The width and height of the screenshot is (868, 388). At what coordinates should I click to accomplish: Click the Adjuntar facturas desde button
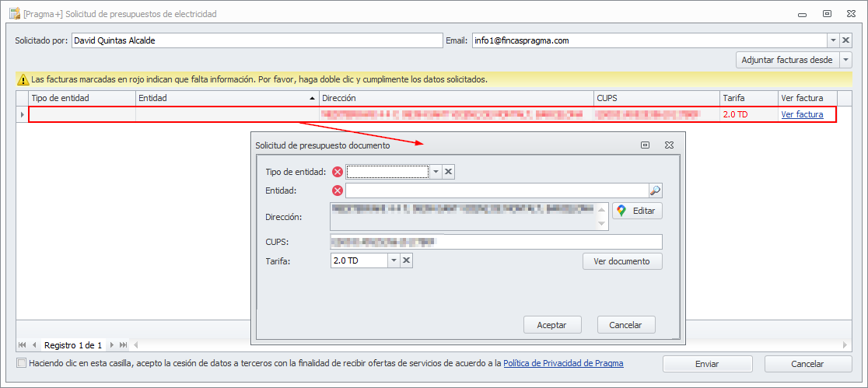click(787, 60)
